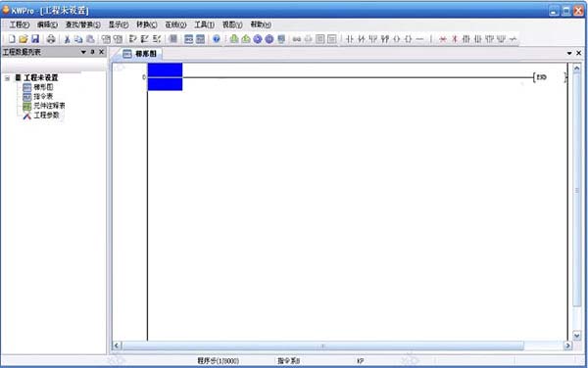Image resolution: width=588 pixels, height=368 pixels.
Task: Create a new project with the blank page icon
Action: 12,39
